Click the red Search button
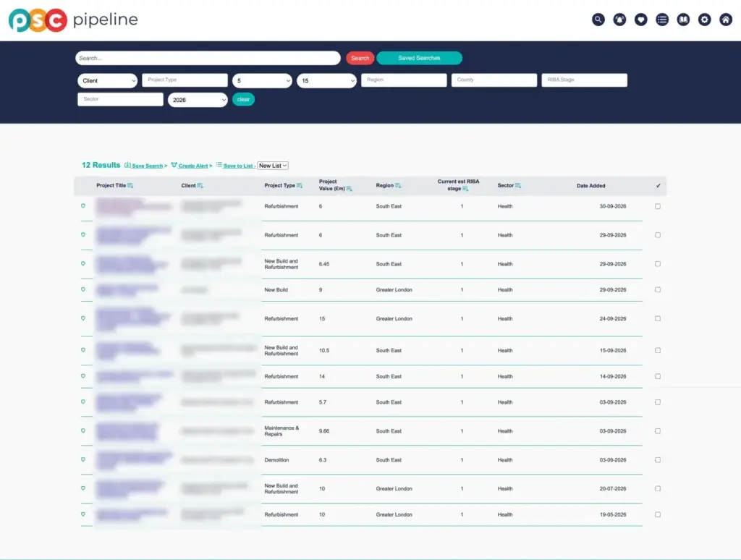This screenshot has height=560, width=741. click(x=360, y=58)
